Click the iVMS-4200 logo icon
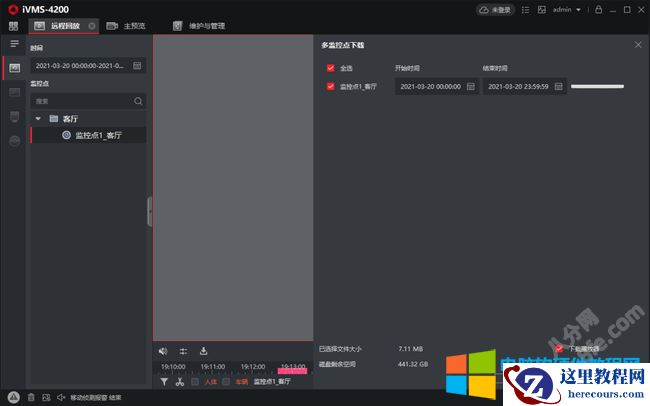 13,9
